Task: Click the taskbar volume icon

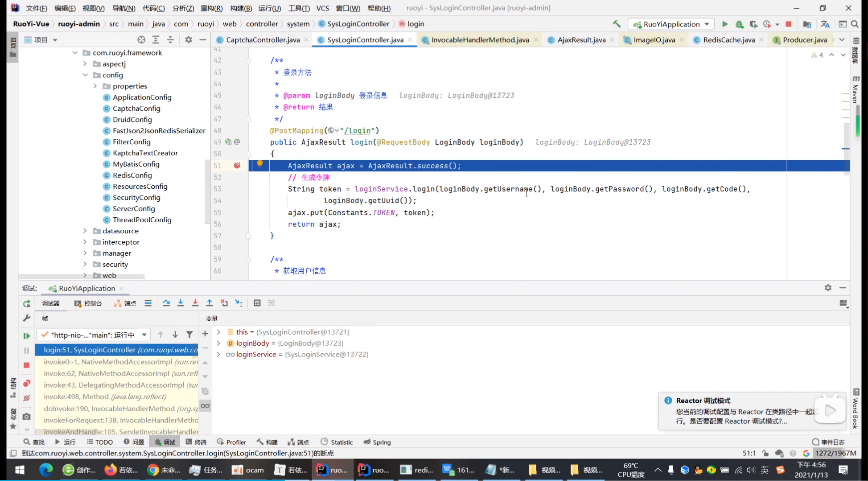Action: [x=751, y=470]
